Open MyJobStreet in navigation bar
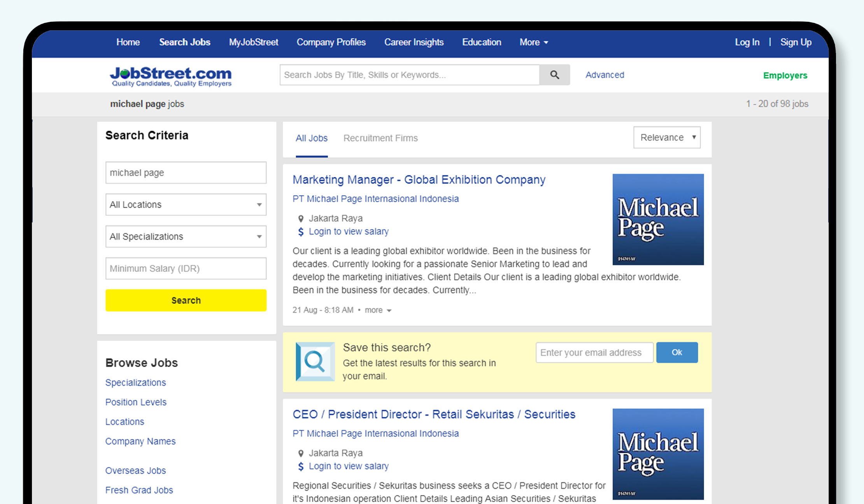The image size is (864, 504). pos(254,42)
